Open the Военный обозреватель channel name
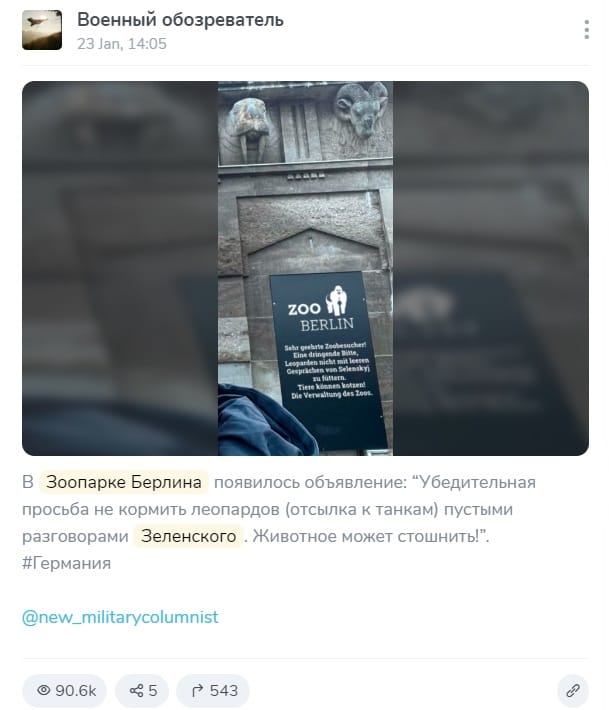609x710 pixels. pos(180,20)
